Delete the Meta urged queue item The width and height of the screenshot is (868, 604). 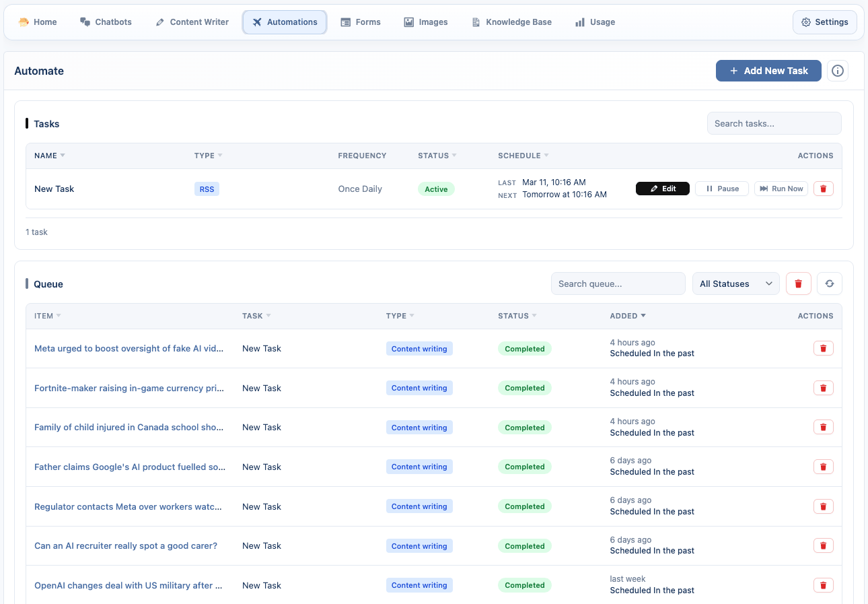(x=824, y=348)
